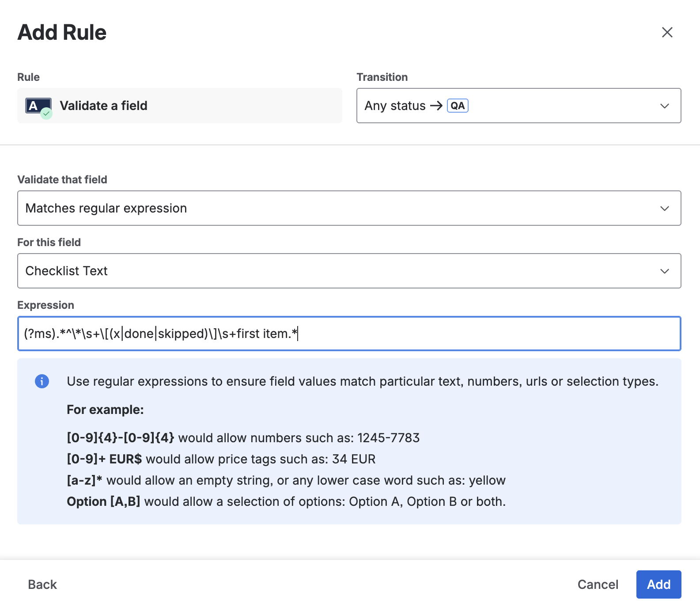
Task: Close the Add Rule dialog
Action: coord(667,32)
